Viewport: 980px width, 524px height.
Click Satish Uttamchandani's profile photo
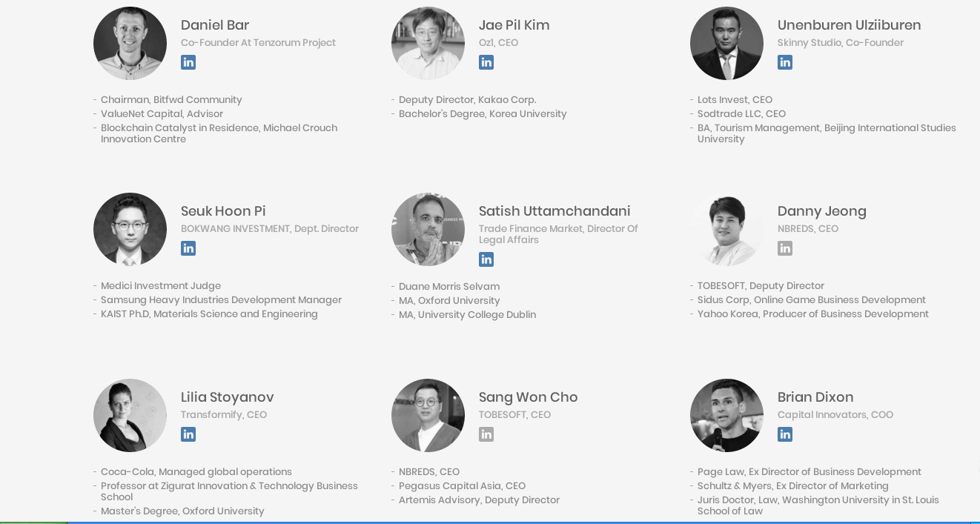pos(428,229)
